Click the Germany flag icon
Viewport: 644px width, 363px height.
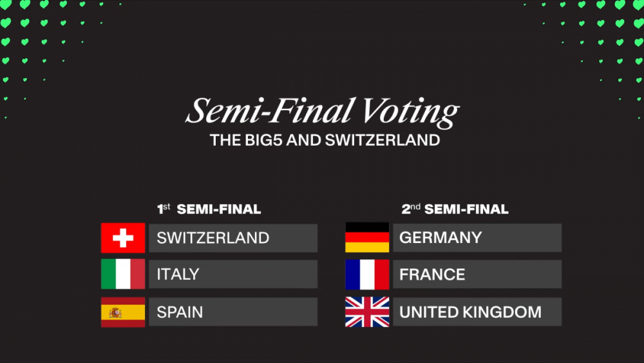click(367, 238)
